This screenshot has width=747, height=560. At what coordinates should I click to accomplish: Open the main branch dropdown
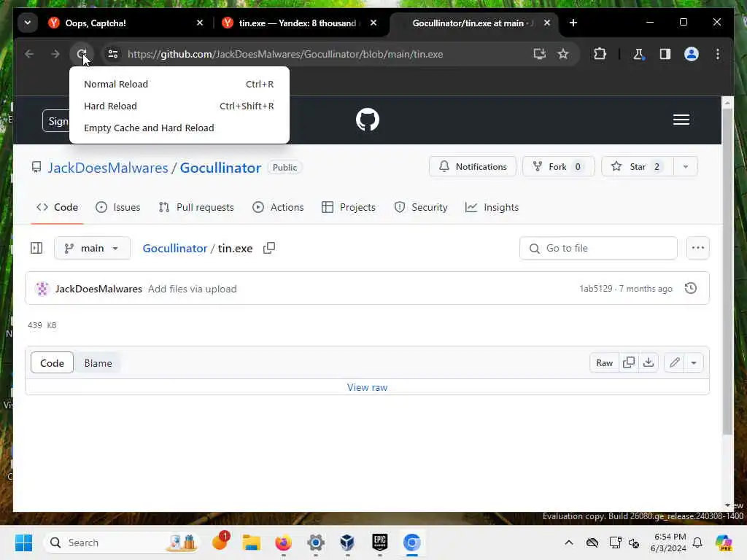tap(92, 248)
